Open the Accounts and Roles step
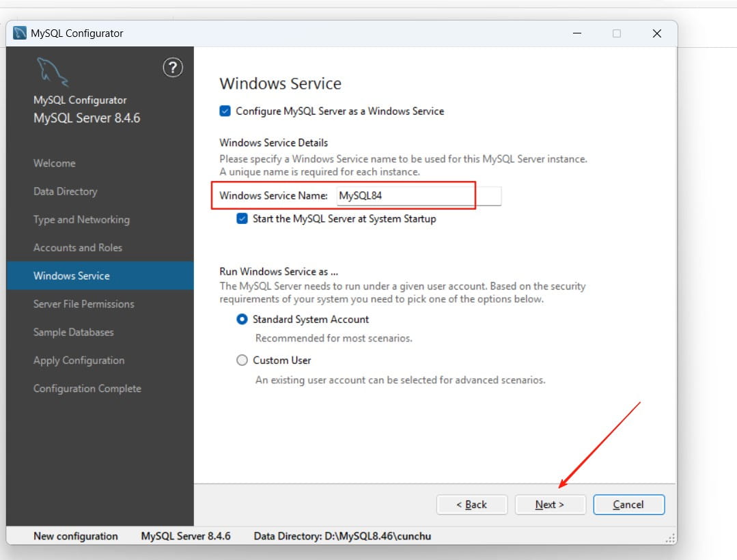This screenshot has height=560, width=737. click(x=78, y=248)
